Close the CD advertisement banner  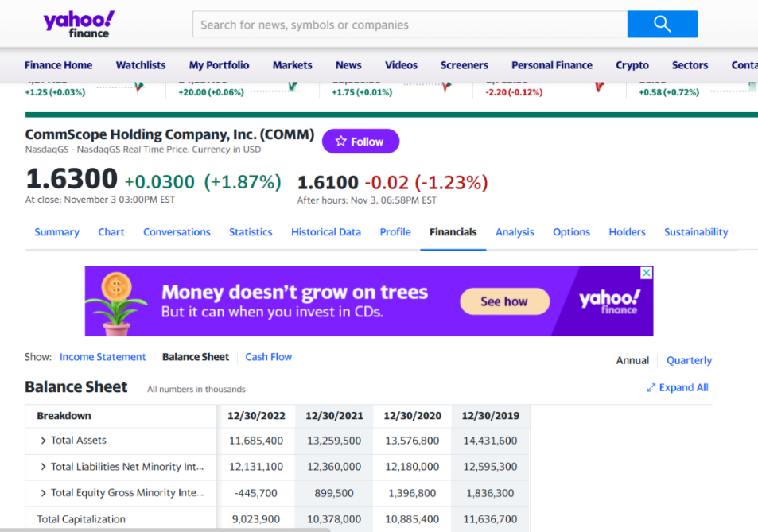(647, 273)
